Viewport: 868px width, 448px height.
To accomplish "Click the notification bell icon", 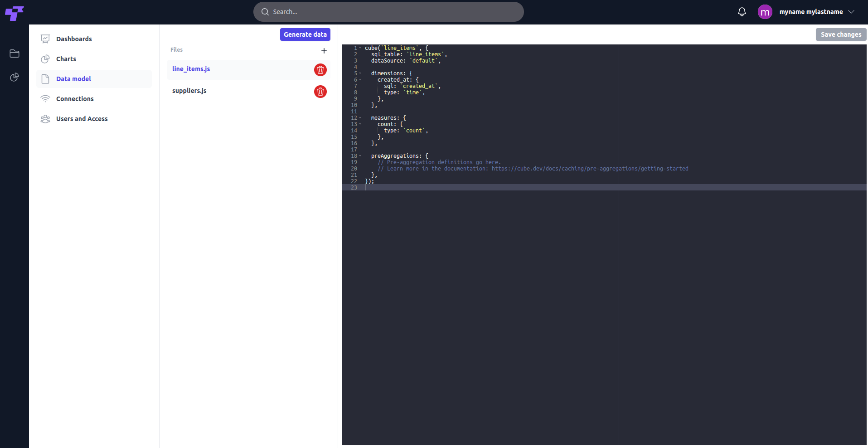I will 742,12.
